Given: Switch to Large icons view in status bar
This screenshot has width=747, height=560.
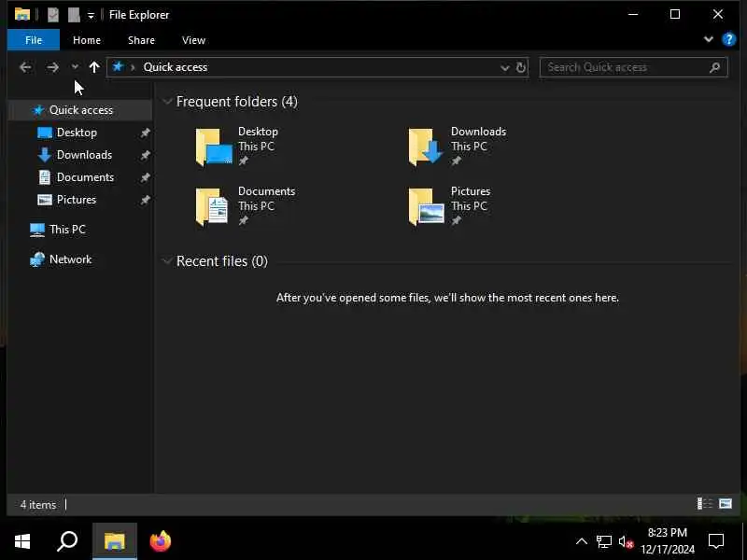Looking at the screenshot, I should pos(726,504).
